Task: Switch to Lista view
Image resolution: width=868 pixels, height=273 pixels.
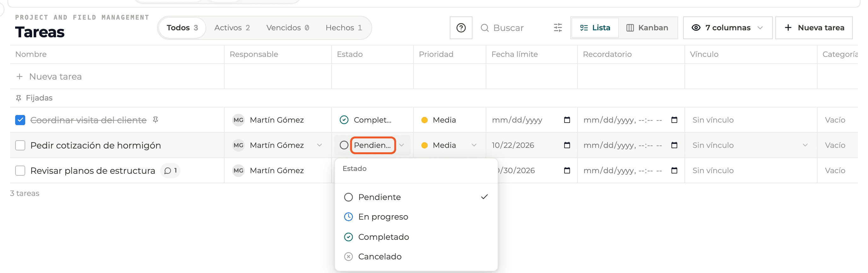Action: [x=595, y=28]
